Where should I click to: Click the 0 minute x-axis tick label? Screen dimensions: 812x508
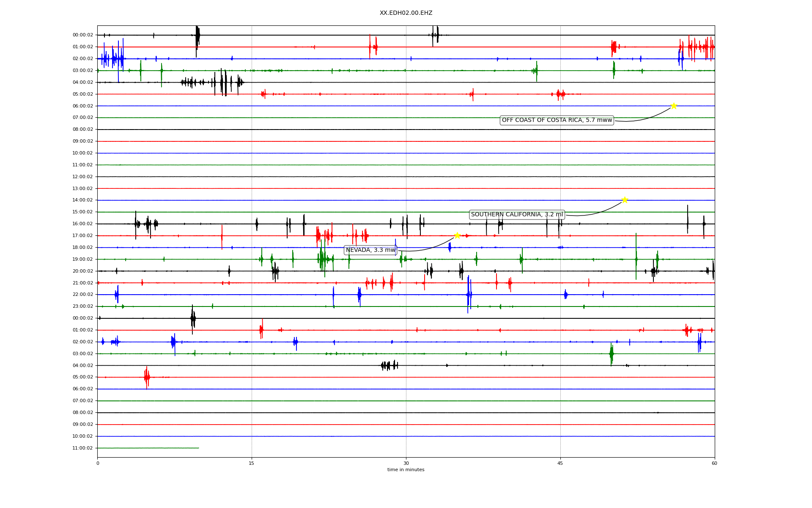98,463
